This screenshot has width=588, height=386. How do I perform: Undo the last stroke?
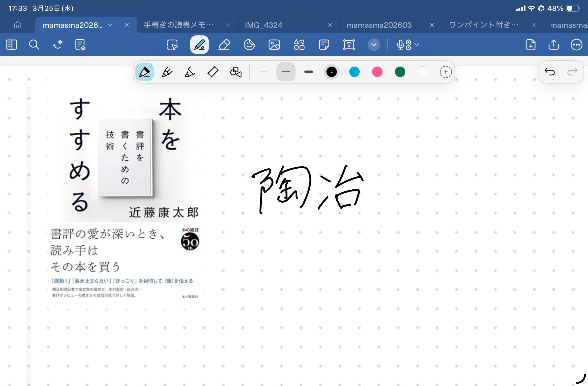tap(549, 72)
